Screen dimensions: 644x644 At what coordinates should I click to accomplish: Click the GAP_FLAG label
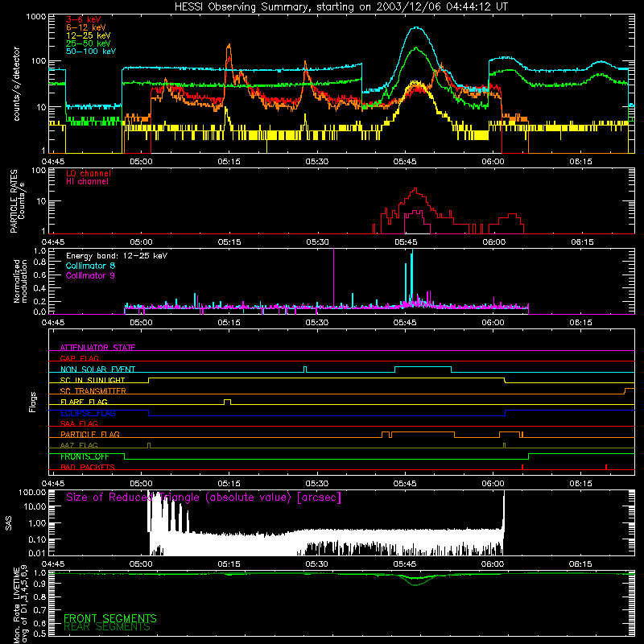79,358
